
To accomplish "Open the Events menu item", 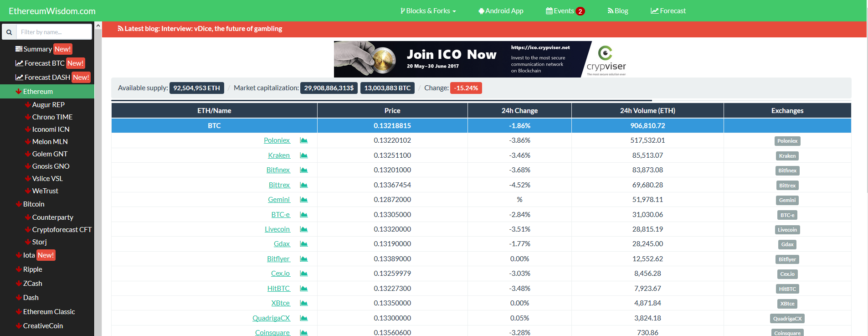I will 565,11.
